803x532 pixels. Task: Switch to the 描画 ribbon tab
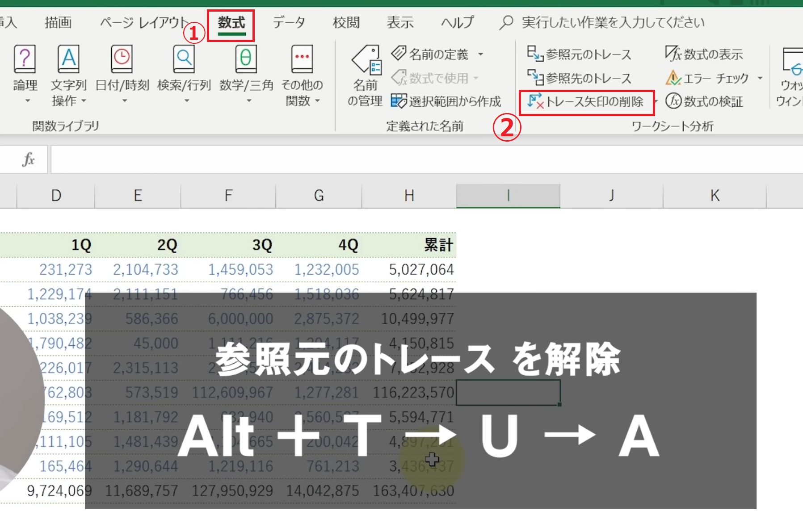pos(58,22)
